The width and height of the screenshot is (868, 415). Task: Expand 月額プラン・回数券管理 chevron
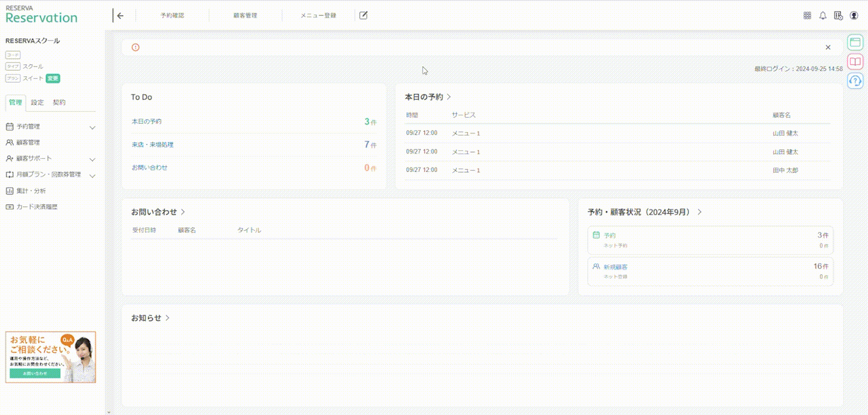pos(93,176)
